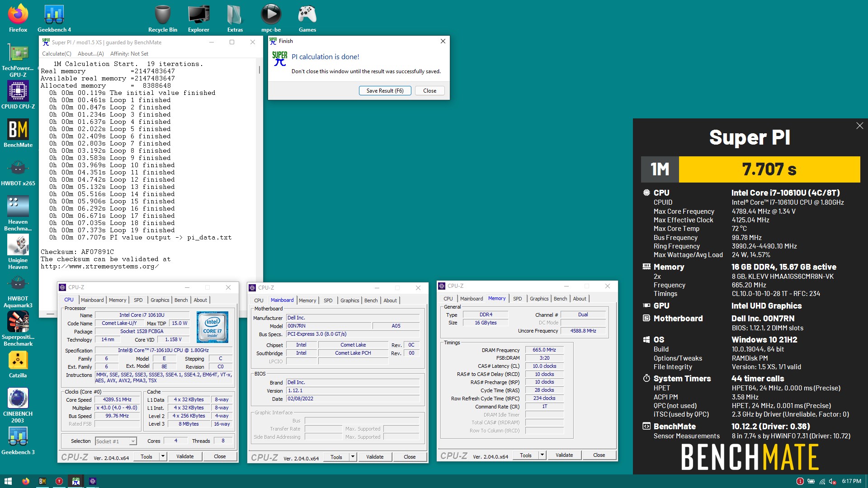
Task: Click Validate button in left CPU-Z
Action: 185,456
